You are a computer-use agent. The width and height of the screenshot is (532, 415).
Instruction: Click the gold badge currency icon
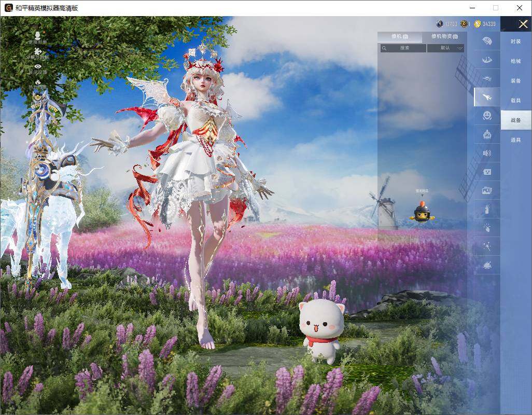[x=464, y=24]
